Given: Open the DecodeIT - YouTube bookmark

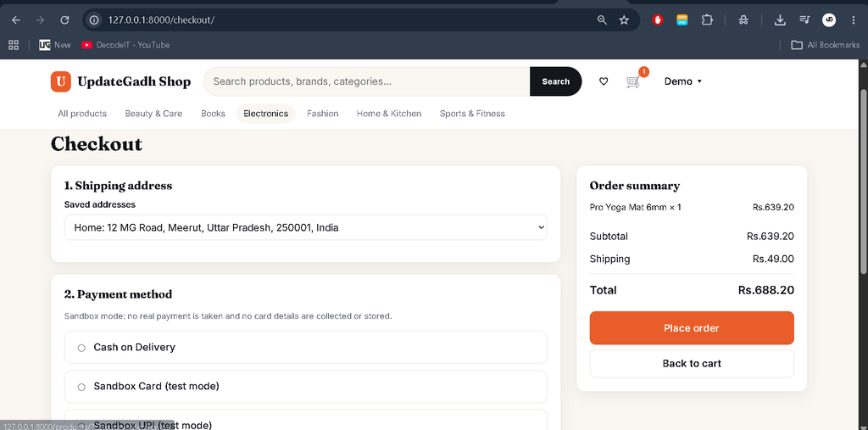Looking at the screenshot, I should pos(125,45).
